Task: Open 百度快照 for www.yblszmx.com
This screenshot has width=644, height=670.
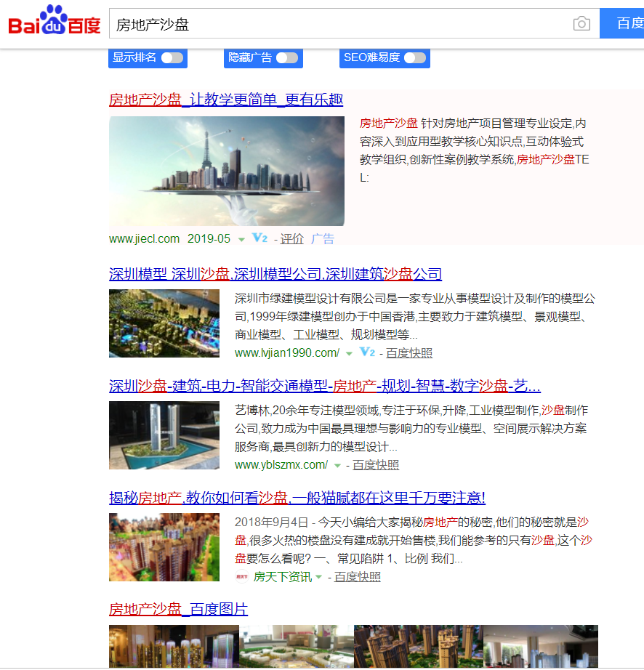Action: pos(376,465)
